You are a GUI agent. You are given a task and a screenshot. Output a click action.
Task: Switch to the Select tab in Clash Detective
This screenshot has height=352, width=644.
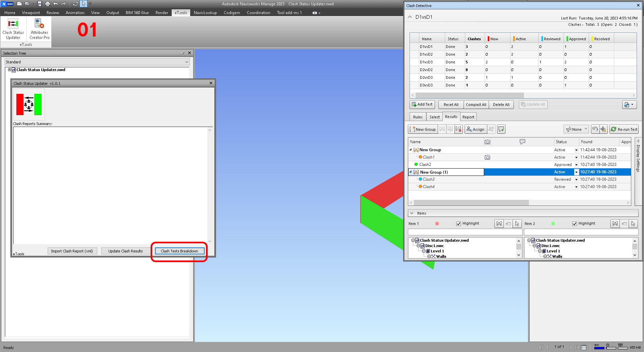click(x=435, y=117)
